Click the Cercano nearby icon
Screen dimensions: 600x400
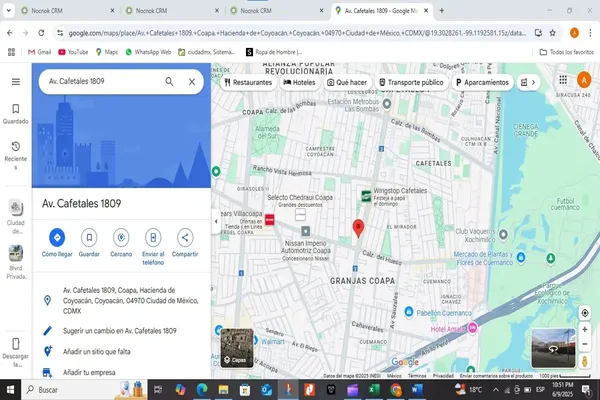click(x=121, y=237)
